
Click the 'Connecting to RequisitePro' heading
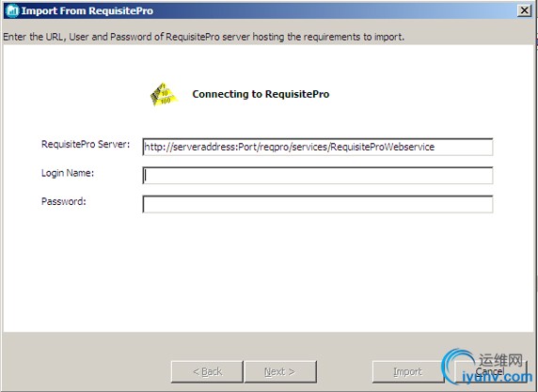[261, 94]
